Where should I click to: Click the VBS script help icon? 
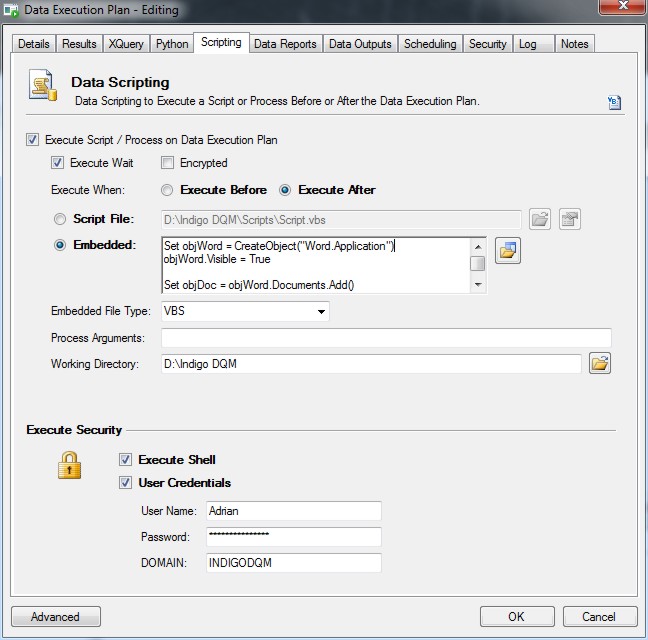point(614,102)
